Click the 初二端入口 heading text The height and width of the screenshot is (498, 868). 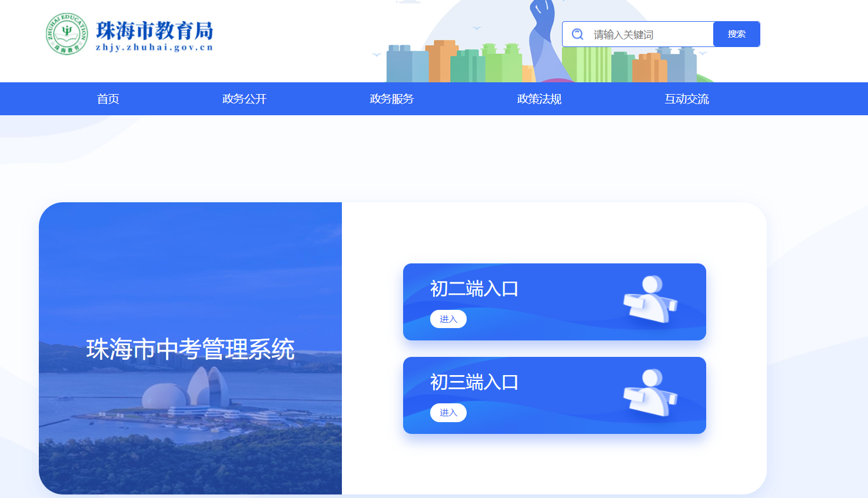(474, 289)
